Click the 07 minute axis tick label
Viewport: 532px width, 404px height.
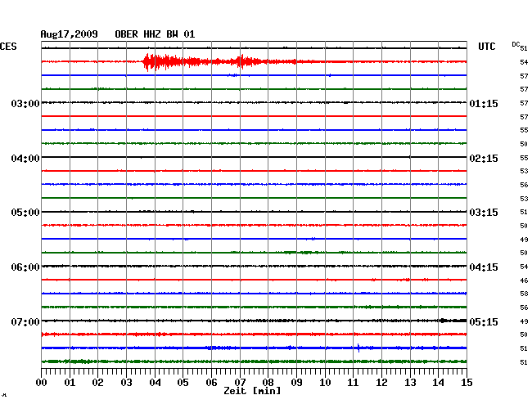(240, 383)
